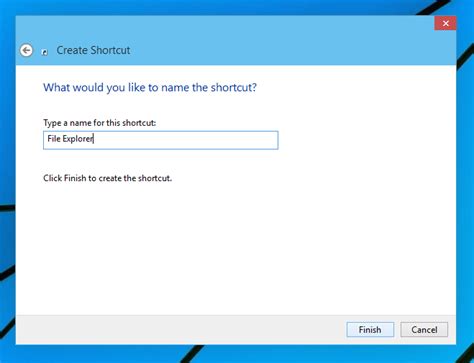Cancel the Create Shortcut wizard
Viewport: 474px width, 363px height.
click(x=424, y=330)
